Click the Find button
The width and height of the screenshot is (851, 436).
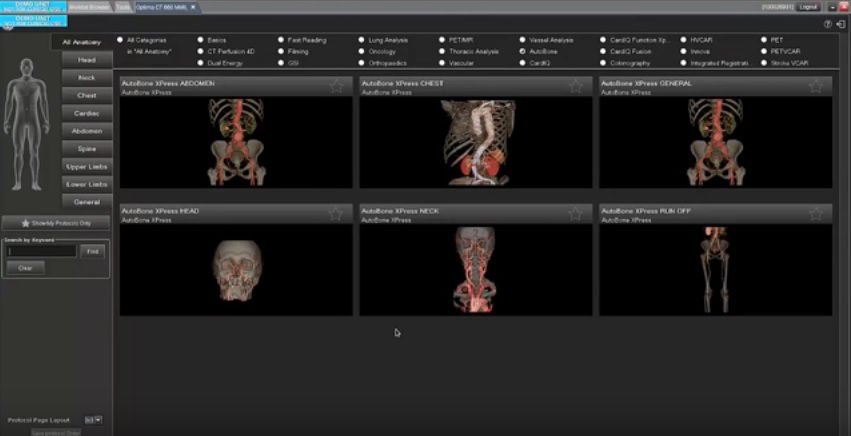(92, 251)
